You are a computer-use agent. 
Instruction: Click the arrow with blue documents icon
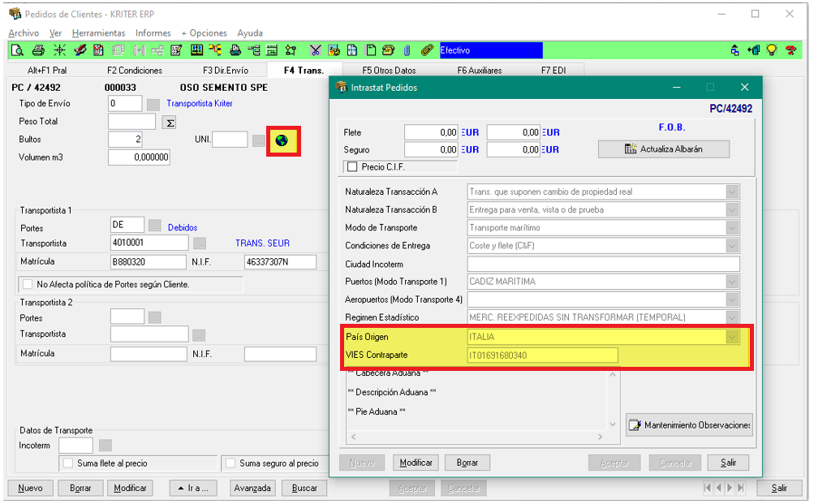pyautogui.click(x=753, y=50)
